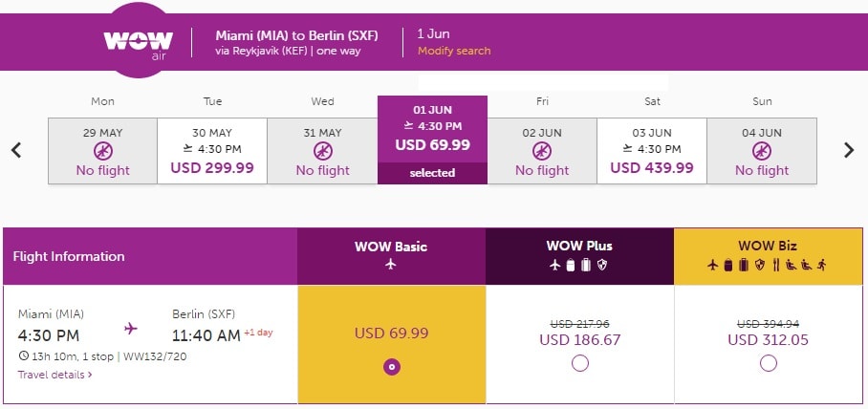This screenshot has height=409, width=868.
Task: Choose 30 May fare USD 299.99
Action: coord(212,151)
